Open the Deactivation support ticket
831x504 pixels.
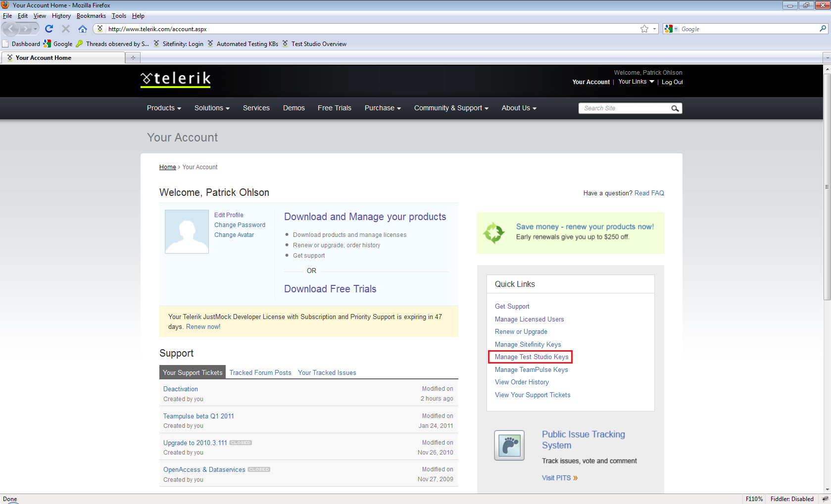click(181, 389)
